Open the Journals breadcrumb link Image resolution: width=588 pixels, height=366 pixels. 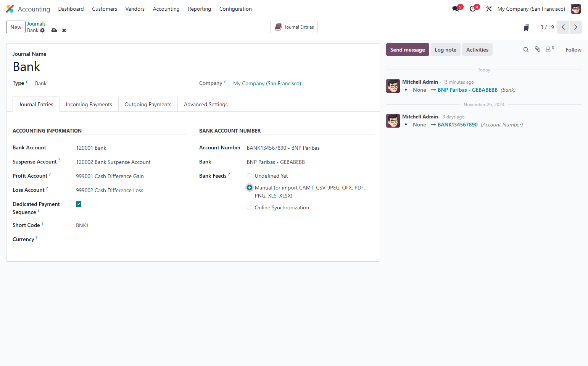36,24
